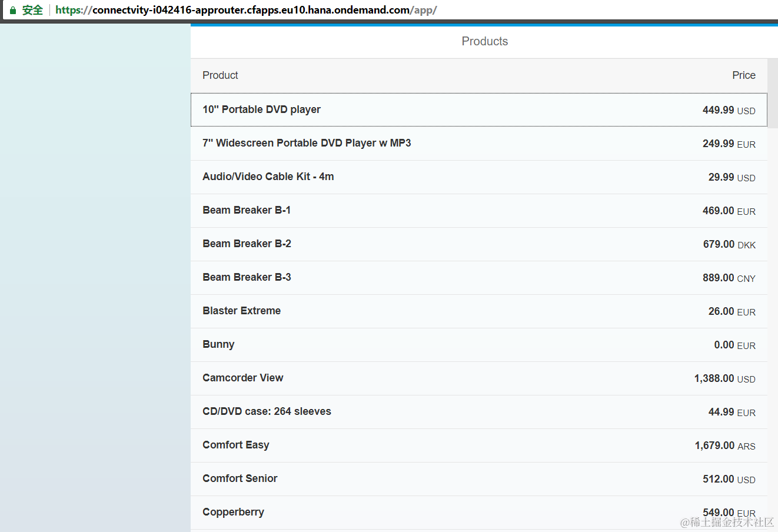This screenshot has height=532, width=778.
Task: Select the Beam Breaker B-1 product
Action: coord(479,211)
